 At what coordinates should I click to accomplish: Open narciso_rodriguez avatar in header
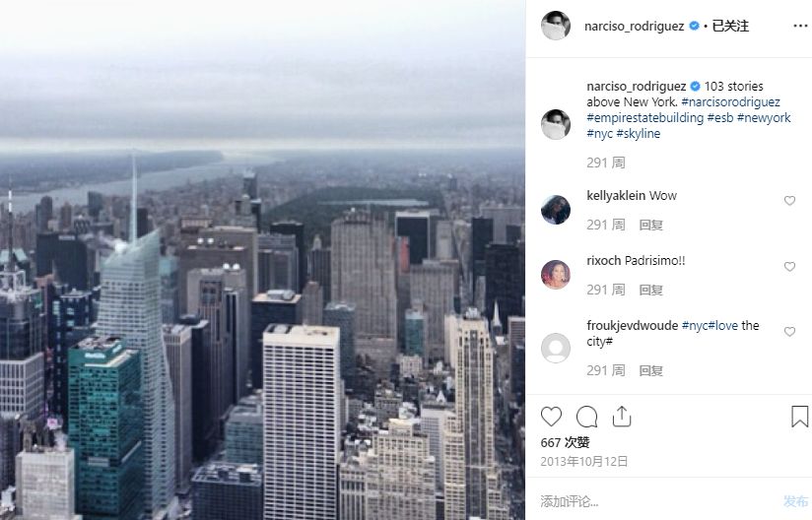556,25
